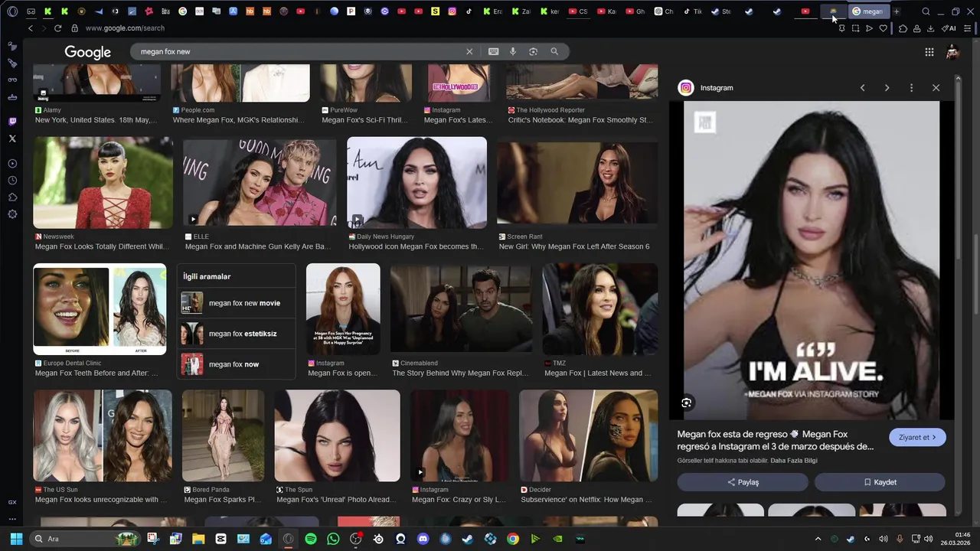Click the 'Paylaş' share button
This screenshot has width=980, height=551.
pos(743,482)
